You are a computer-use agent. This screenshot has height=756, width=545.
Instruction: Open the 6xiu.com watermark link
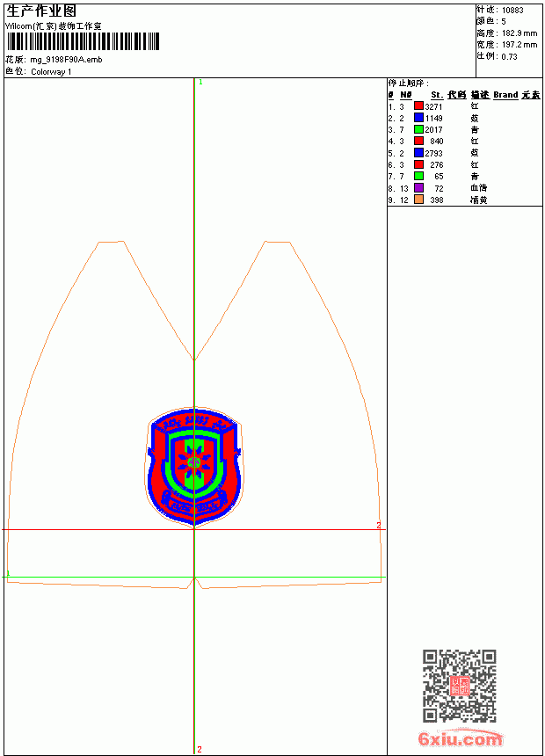(460, 738)
